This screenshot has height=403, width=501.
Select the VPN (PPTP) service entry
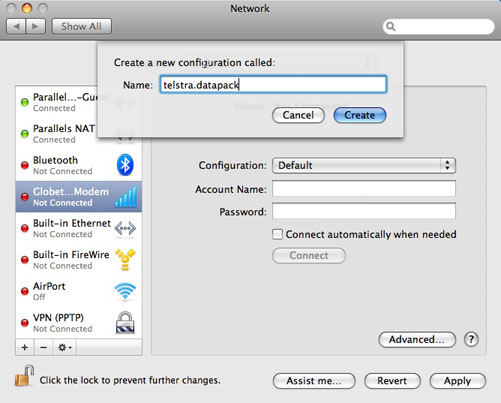tap(79, 323)
